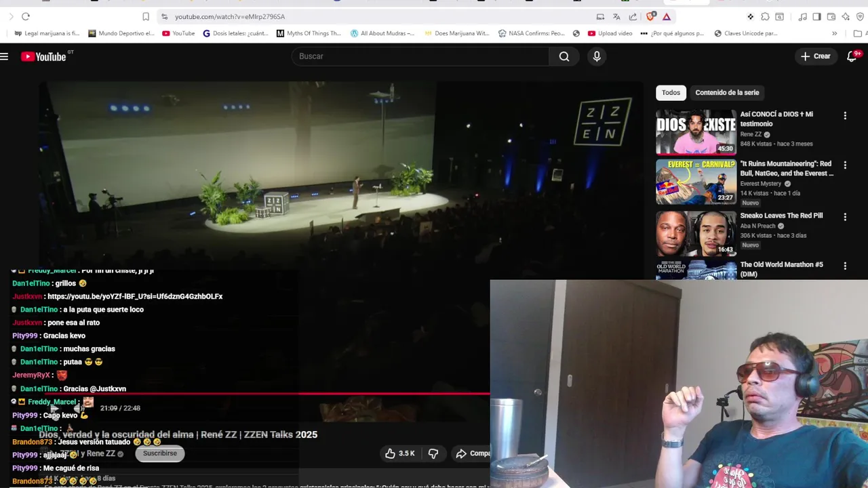The image size is (868, 488).
Task: Open the '¿Por qué algunos p...' bookmark
Action: point(672,33)
